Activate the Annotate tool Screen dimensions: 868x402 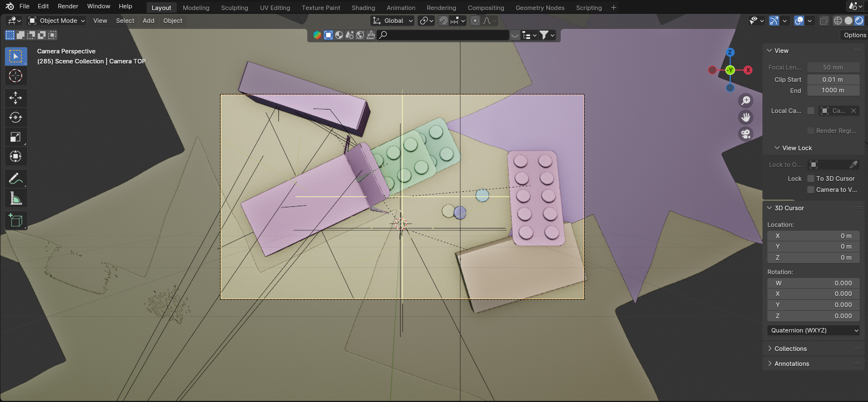(x=16, y=178)
